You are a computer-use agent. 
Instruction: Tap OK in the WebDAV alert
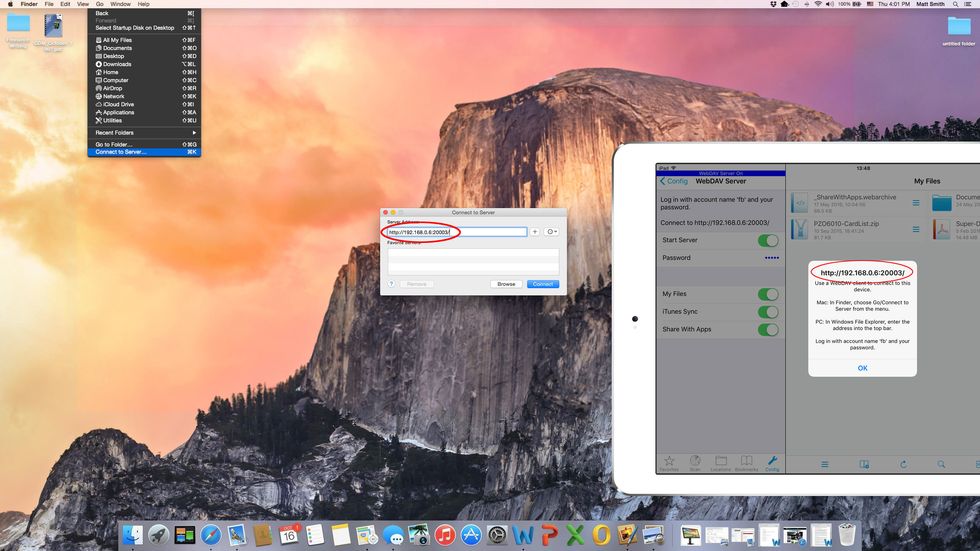point(862,368)
